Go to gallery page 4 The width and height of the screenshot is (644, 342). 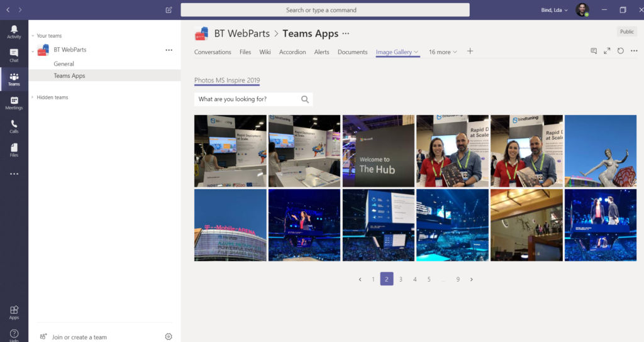pos(415,279)
